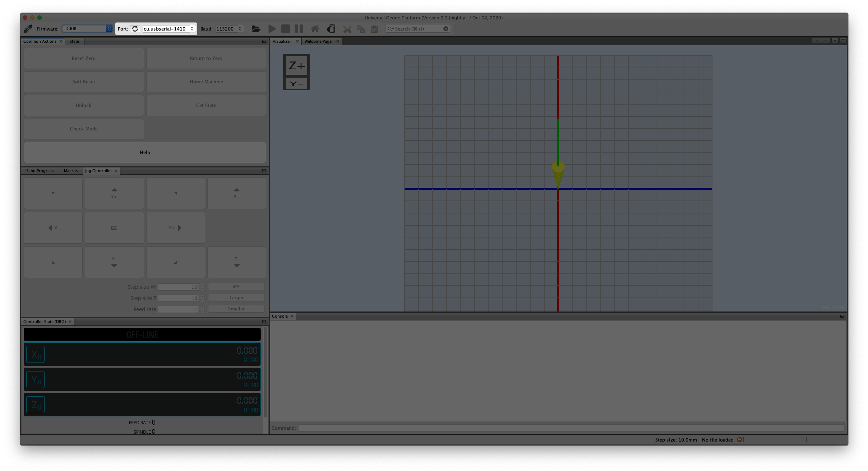This screenshot has width=868, height=471.
Task: Switch to the Welcome Page tab
Action: pos(318,41)
